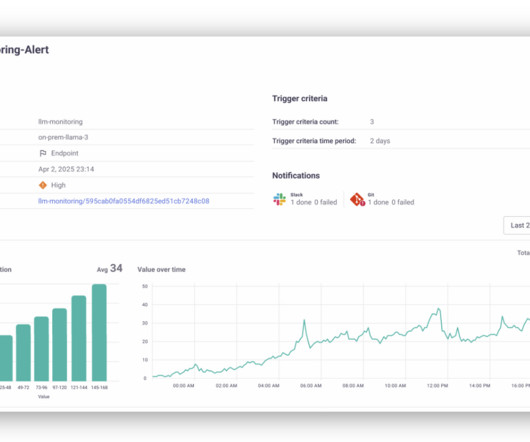Click the 121-144 histogram bar
The height and width of the screenshot is (442, 530).
(79, 338)
